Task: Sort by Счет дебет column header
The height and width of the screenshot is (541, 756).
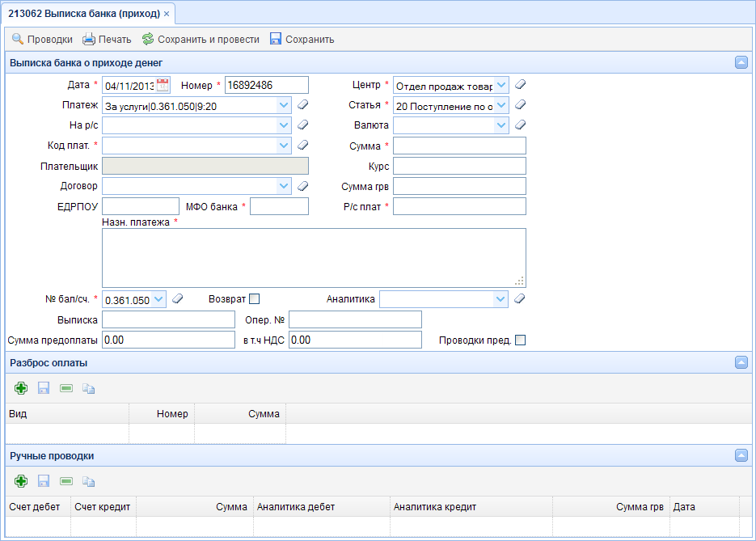Action: pyautogui.click(x=38, y=507)
